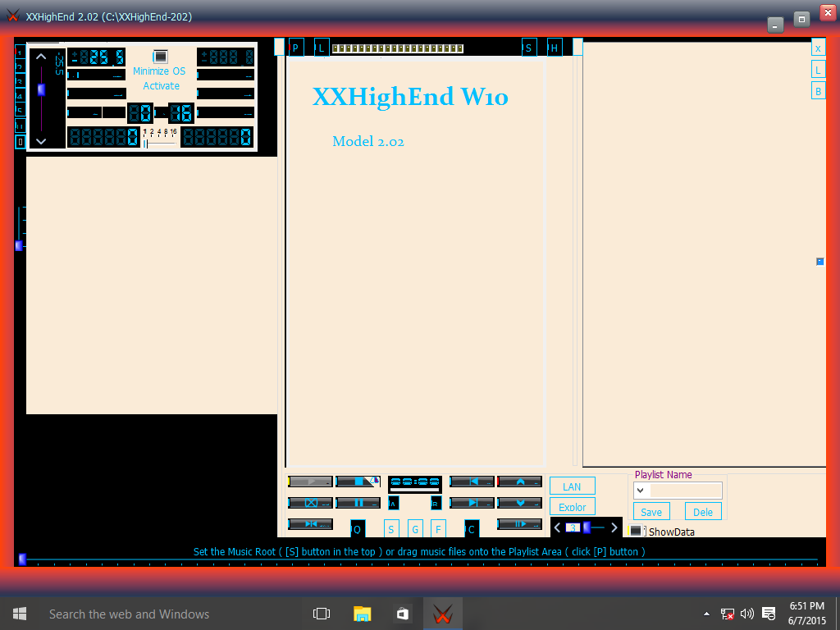Select preset 4 on left strip

coord(20,96)
